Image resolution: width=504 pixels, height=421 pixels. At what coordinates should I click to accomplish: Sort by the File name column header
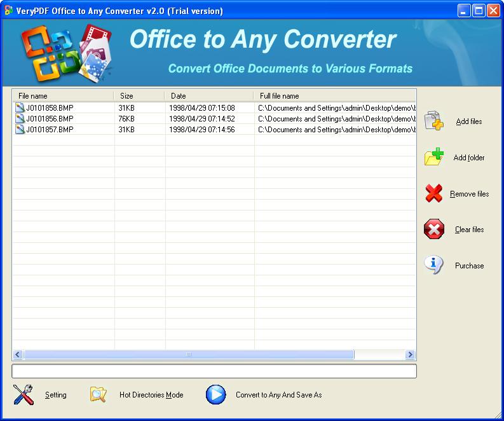click(x=63, y=96)
